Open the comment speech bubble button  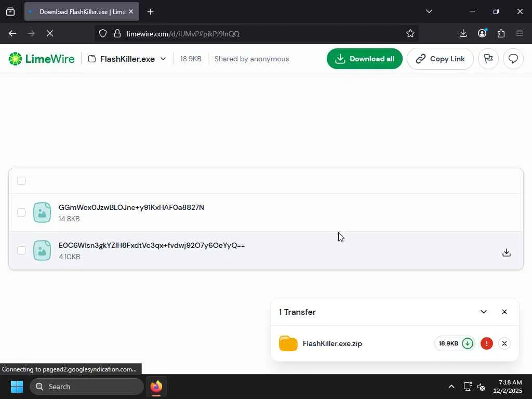tap(513, 59)
